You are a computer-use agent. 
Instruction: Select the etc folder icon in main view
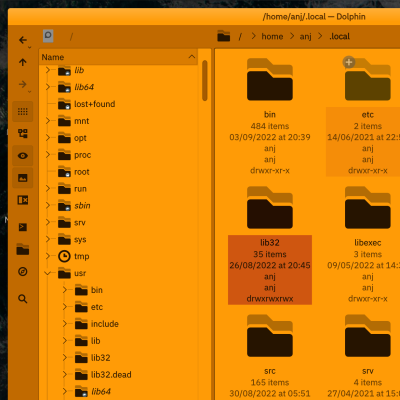coord(368,79)
